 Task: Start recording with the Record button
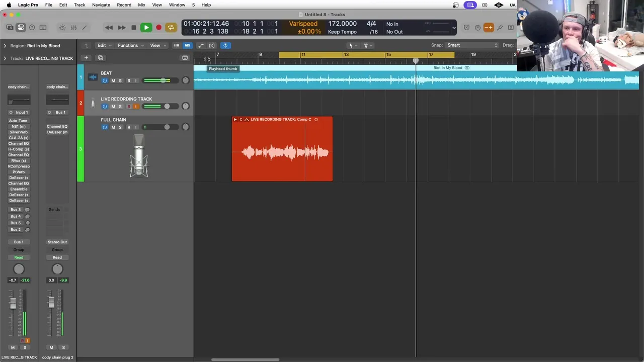click(x=158, y=28)
